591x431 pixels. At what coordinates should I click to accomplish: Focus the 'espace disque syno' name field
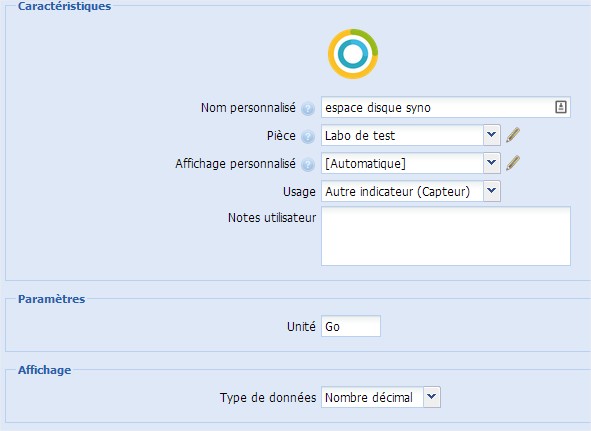[x=446, y=107]
